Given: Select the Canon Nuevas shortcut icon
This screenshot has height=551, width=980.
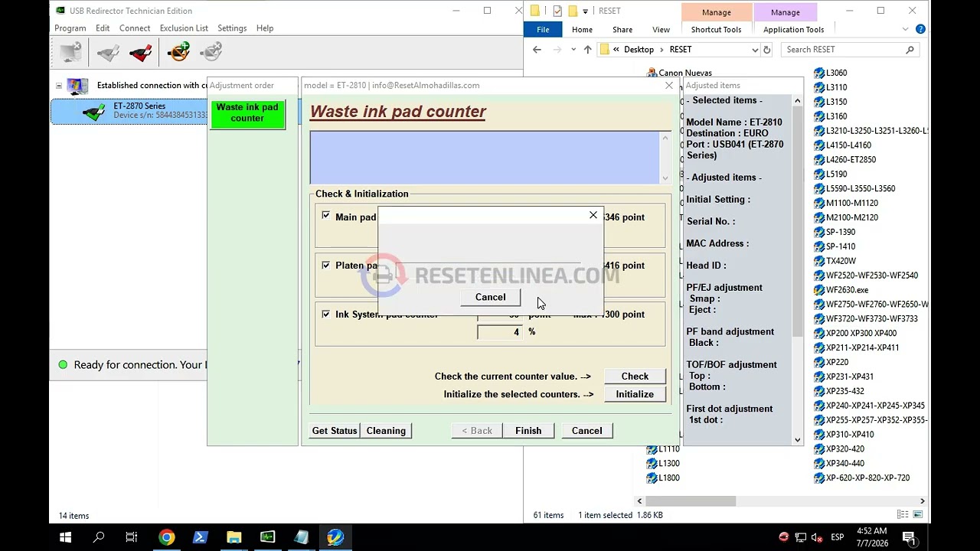Looking at the screenshot, I should pos(652,73).
